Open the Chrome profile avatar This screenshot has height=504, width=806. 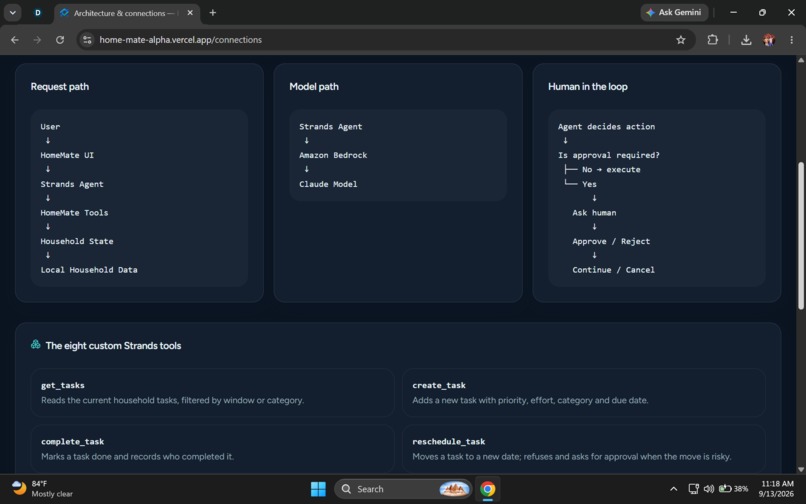coord(769,40)
